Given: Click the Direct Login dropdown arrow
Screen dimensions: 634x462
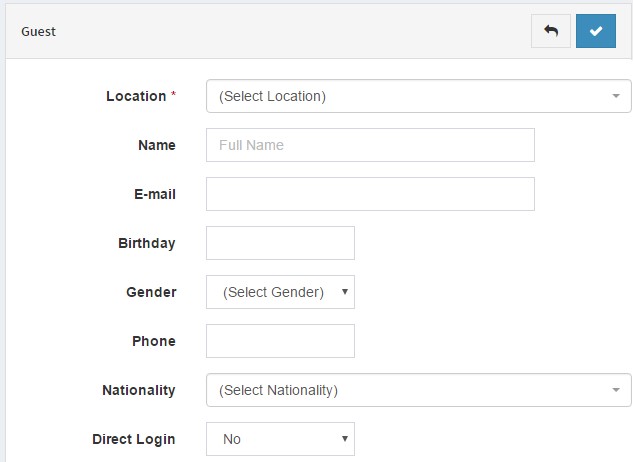Looking at the screenshot, I should [345, 439].
